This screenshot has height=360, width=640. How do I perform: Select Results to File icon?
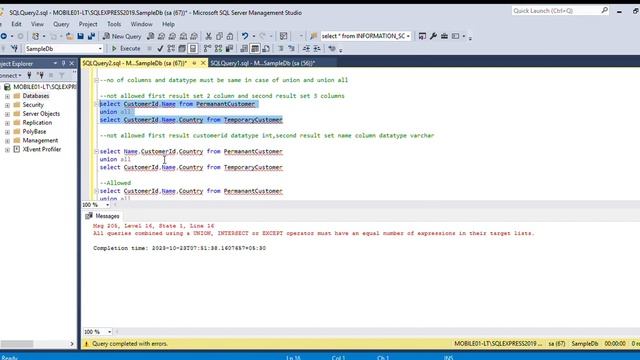click(266, 49)
